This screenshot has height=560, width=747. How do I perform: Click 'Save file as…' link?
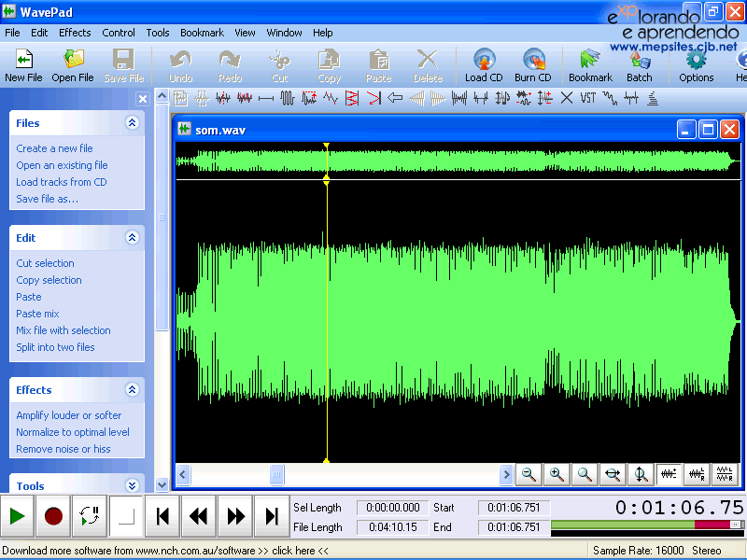point(48,199)
